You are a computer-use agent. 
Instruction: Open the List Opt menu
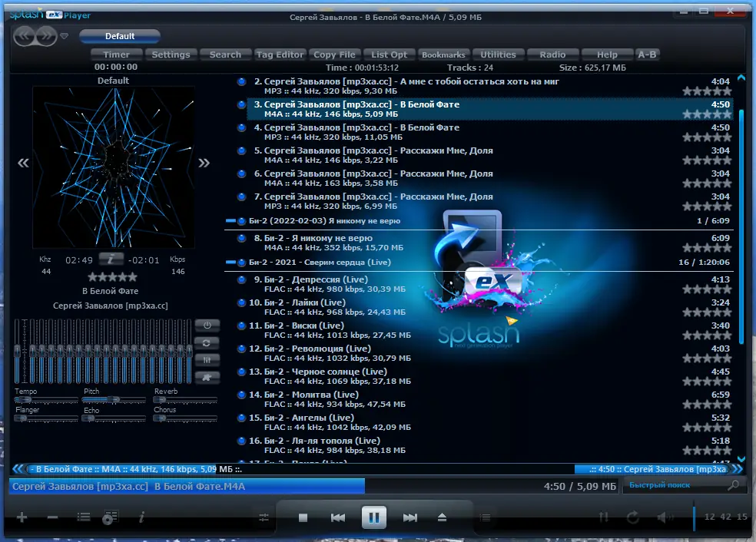click(389, 55)
